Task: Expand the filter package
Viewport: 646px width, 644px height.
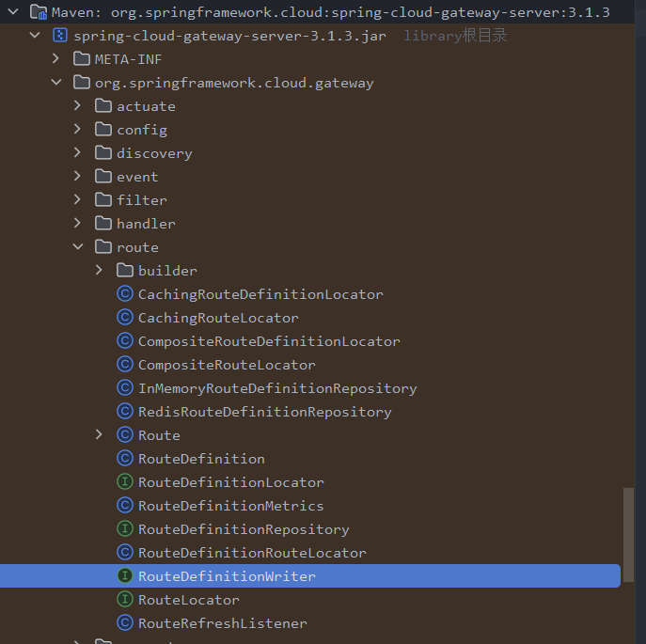Action: 77,200
